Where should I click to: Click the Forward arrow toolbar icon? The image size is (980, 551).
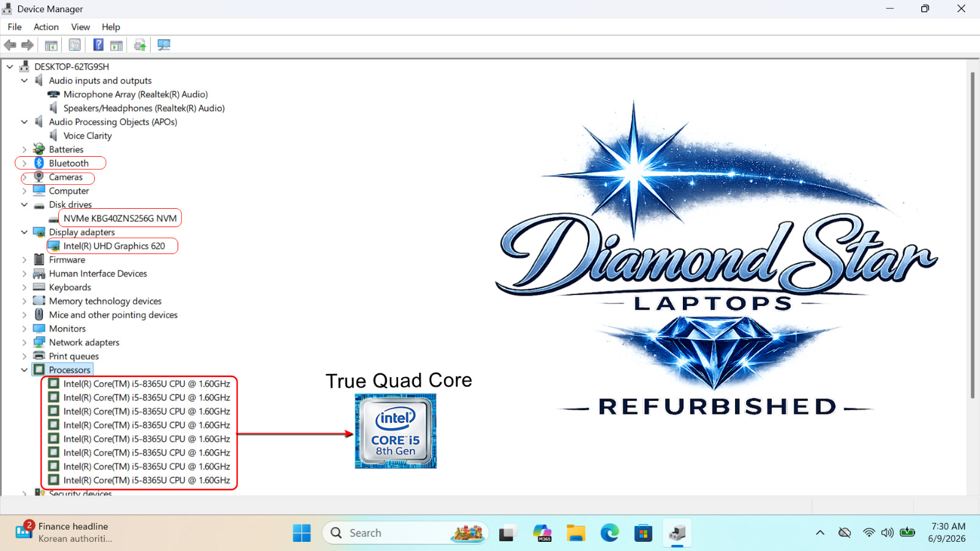click(28, 45)
